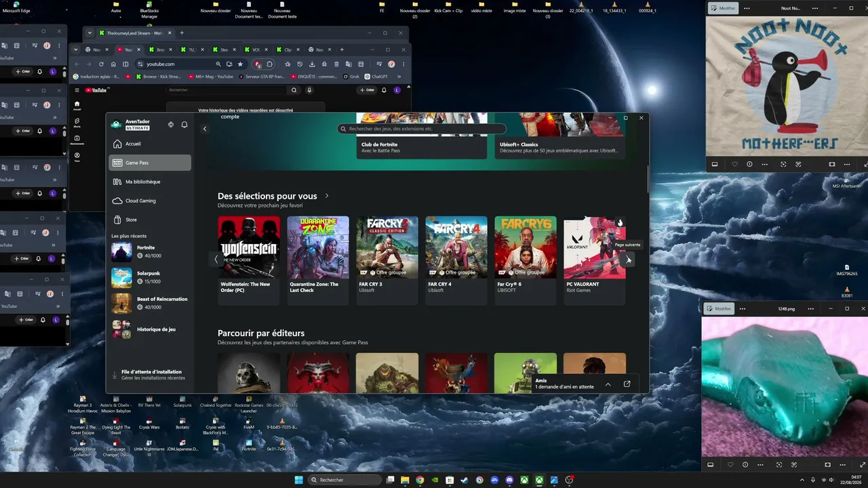This screenshot has width=868, height=488.
Task: Open File Explorer from the taskbar
Action: (x=405, y=480)
